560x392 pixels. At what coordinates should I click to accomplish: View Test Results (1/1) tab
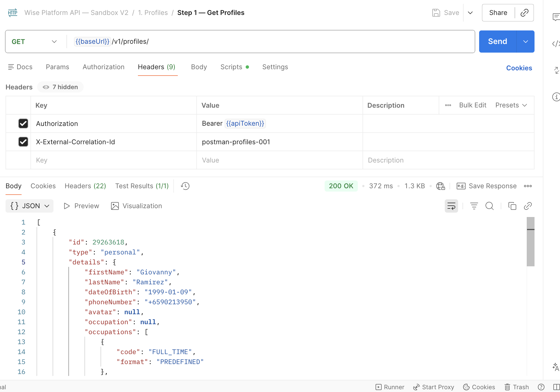pyautogui.click(x=142, y=186)
